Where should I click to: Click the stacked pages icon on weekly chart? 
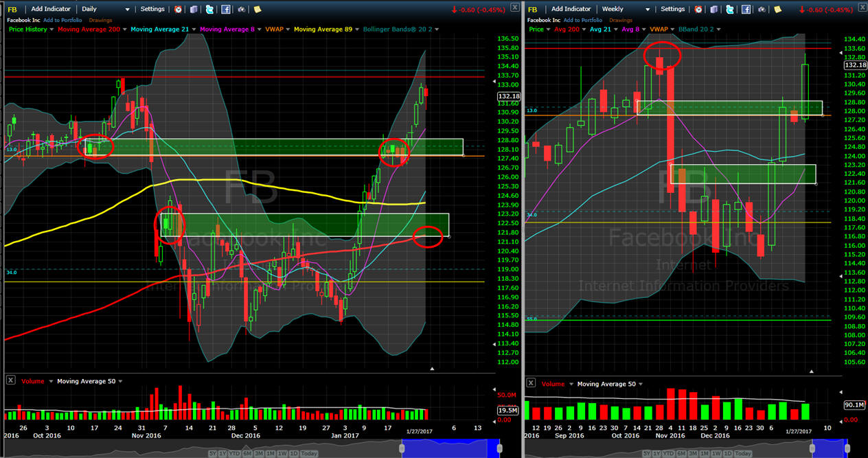click(715, 10)
